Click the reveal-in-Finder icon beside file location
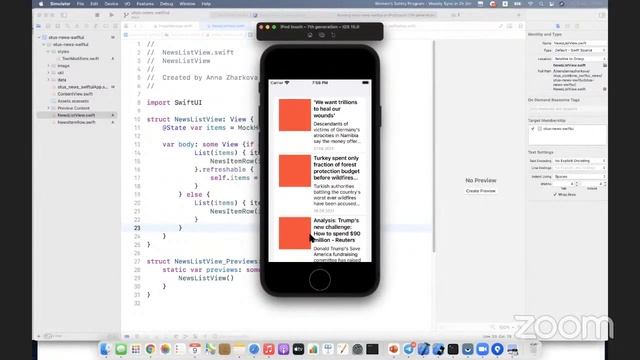 (x=604, y=89)
